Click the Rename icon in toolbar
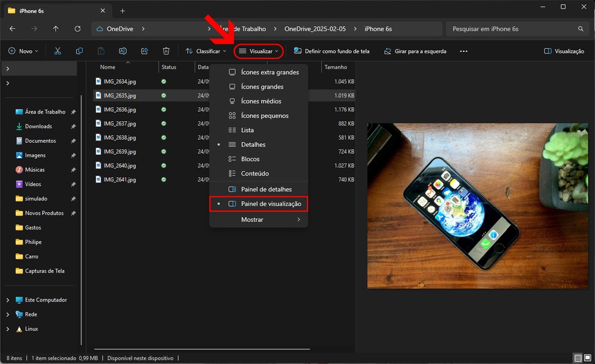This screenshot has height=364, width=595. [123, 51]
